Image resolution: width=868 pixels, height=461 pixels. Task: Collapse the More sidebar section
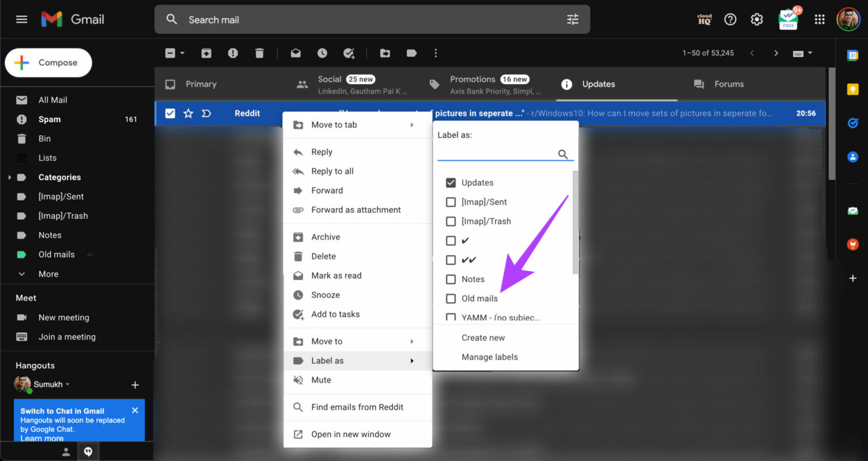point(21,274)
